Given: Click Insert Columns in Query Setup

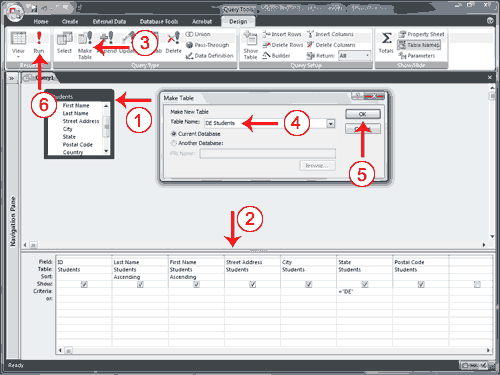Looking at the screenshot, I should (x=330, y=34).
